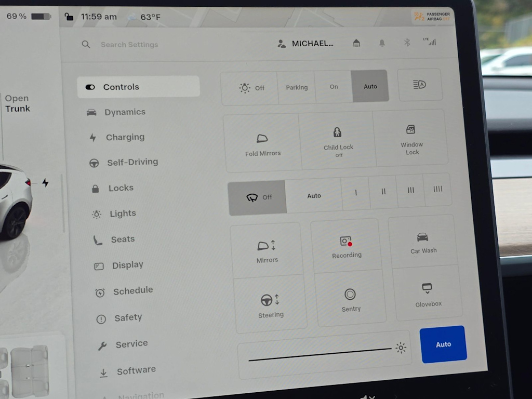
Task: Tap the garage HomeLink icon
Action: point(356,43)
